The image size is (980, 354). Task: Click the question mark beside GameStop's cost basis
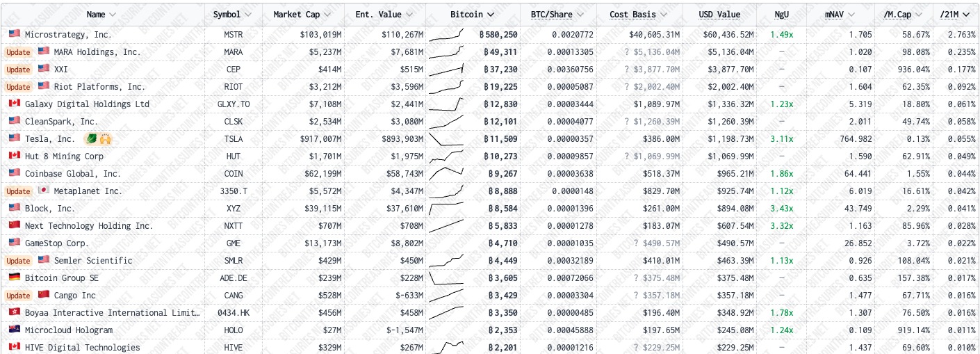[636, 243]
